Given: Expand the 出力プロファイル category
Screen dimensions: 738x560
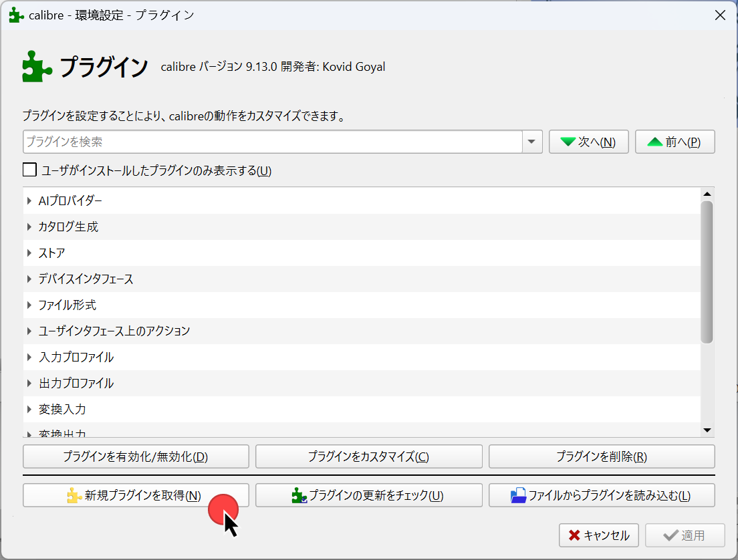Looking at the screenshot, I should (29, 383).
